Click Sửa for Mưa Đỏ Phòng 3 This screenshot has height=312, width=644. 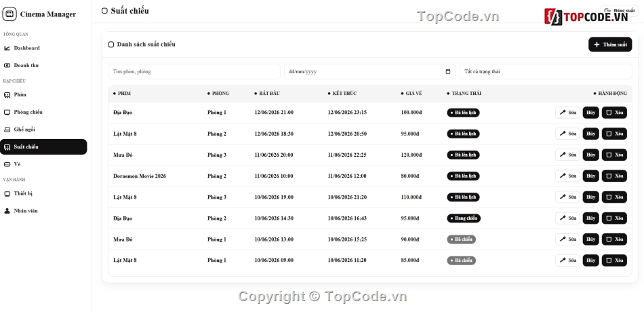[x=567, y=155]
